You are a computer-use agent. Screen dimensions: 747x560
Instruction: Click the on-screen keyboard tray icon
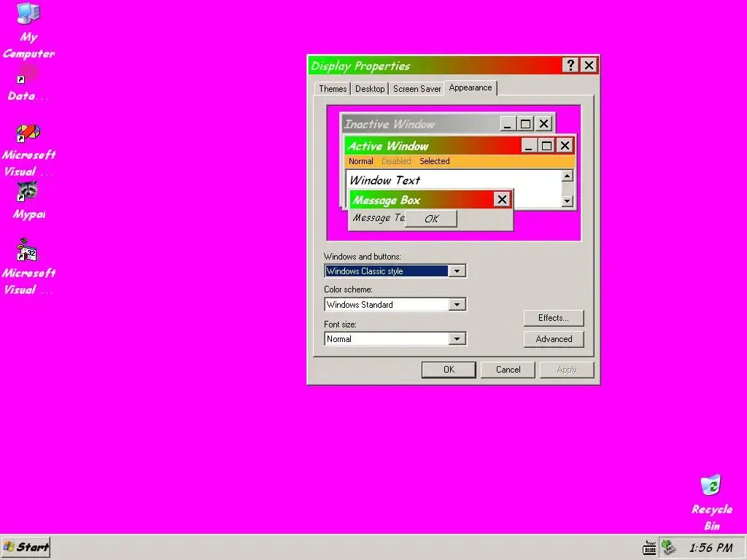tap(649, 548)
